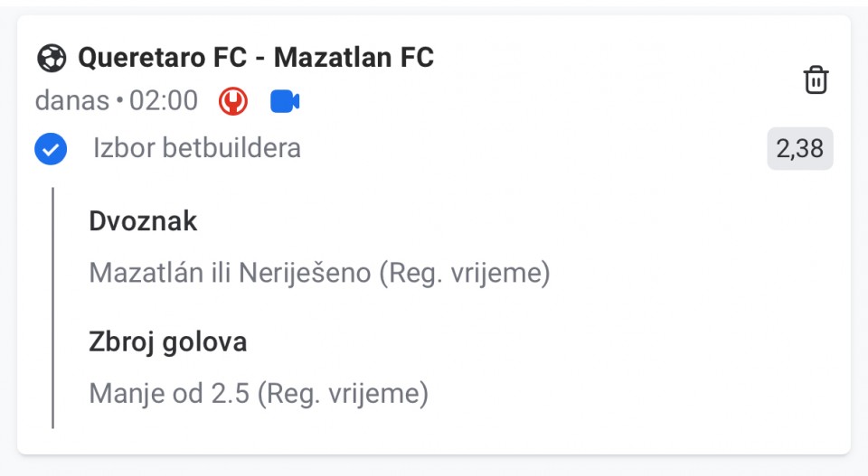The height and width of the screenshot is (476, 868).
Task: Open the Queretaro FC team name
Action: [x=164, y=59]
